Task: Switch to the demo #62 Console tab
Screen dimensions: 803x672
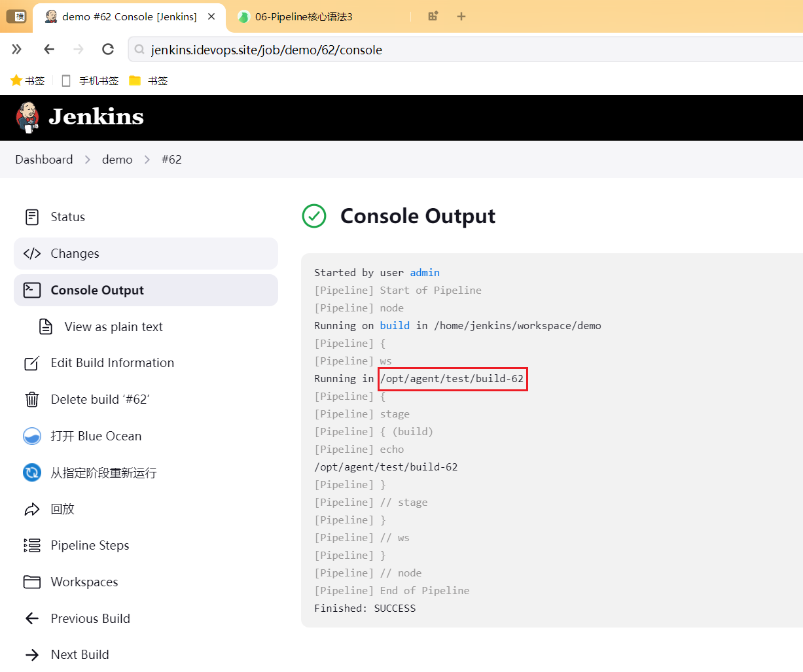Action: (129, 17)
